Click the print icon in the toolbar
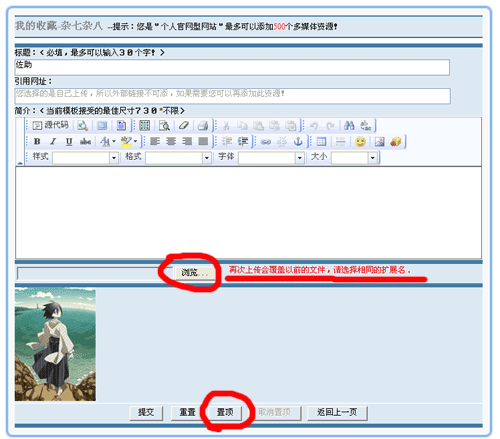500x439 pixels. [203, 126]
